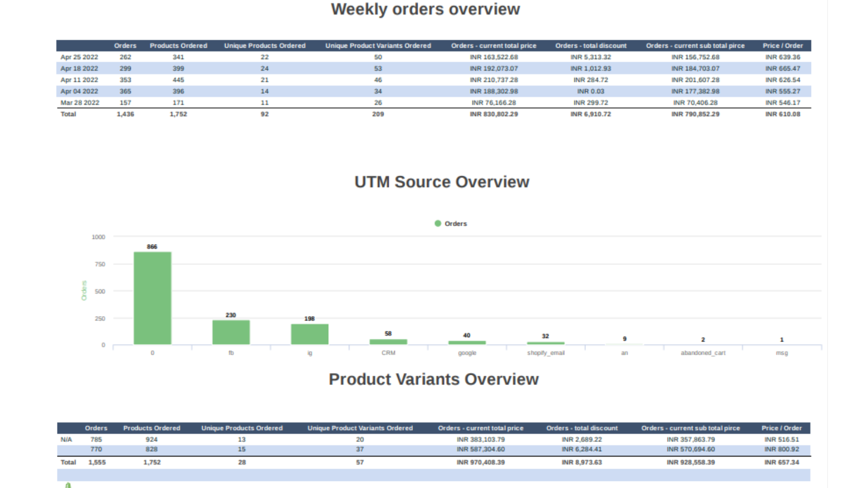This screenshot has height=488, width=868.
Task: Click the 1000 y-axis tick label
Action: (x=98, y=237)
